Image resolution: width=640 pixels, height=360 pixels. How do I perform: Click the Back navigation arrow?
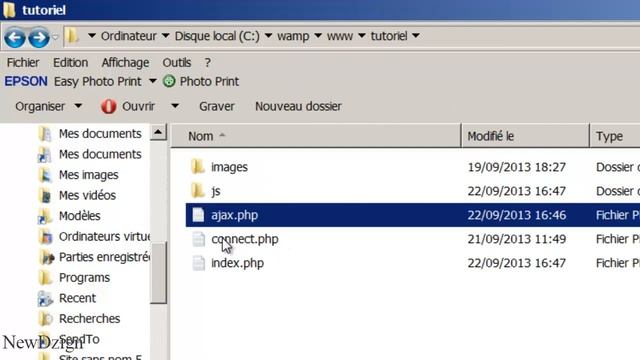pos(15,38)
